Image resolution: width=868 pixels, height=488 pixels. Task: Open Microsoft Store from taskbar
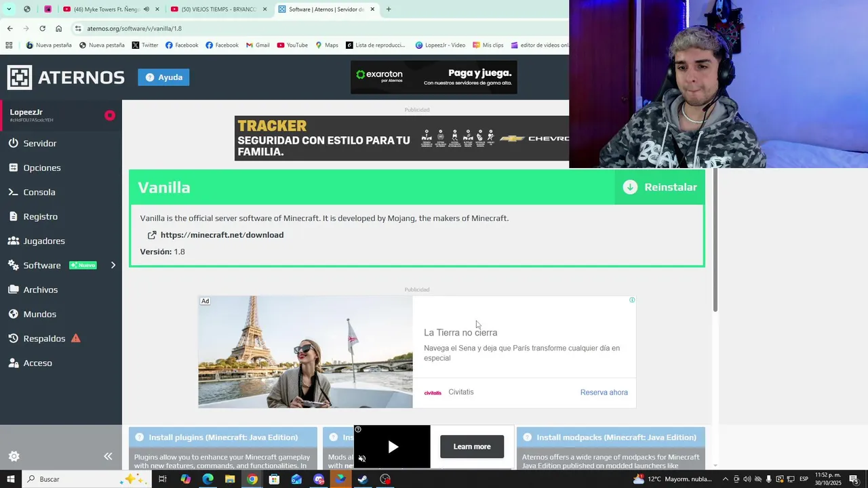coord(274,479)
